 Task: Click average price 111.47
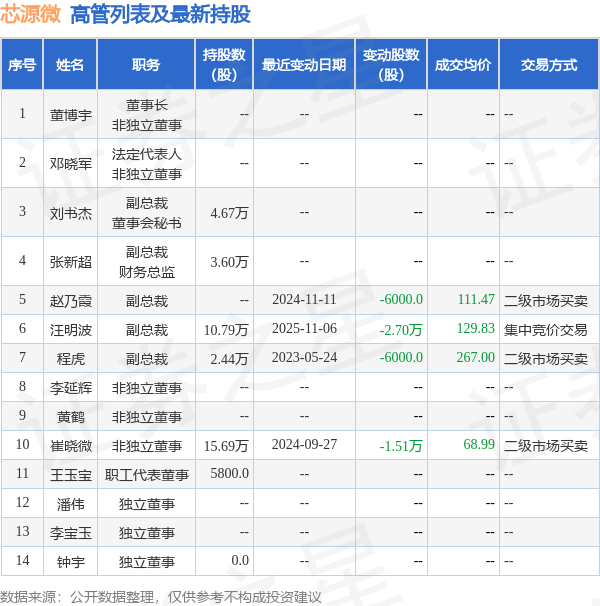click(476, 300)
